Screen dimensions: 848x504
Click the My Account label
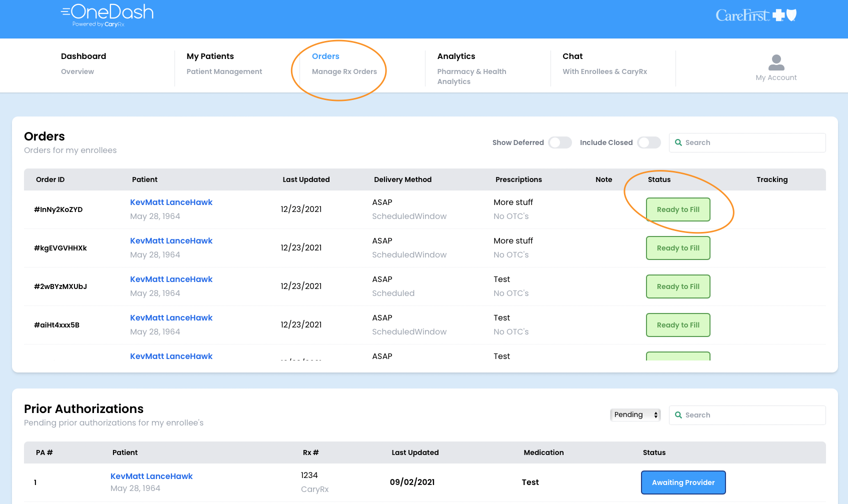point(776,77)
